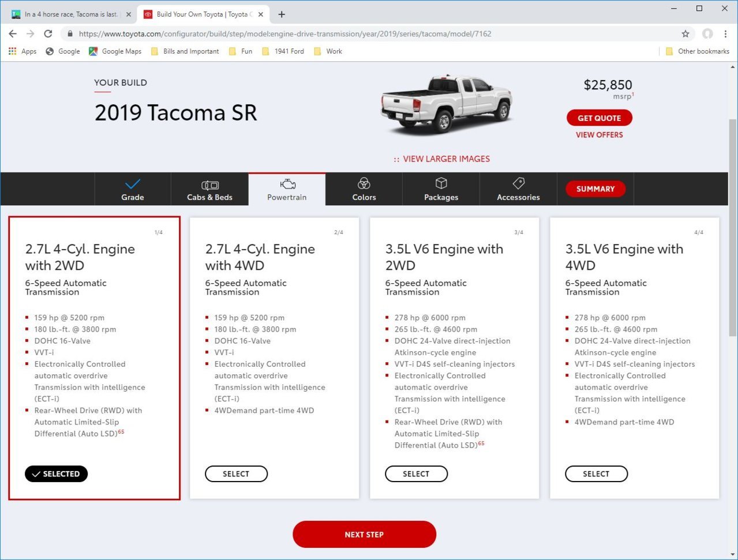Viewport: 738px width, 560px height.
Task: Open the Chrome profile avatar
Action: pyautogui.click(x=707, y=33)
